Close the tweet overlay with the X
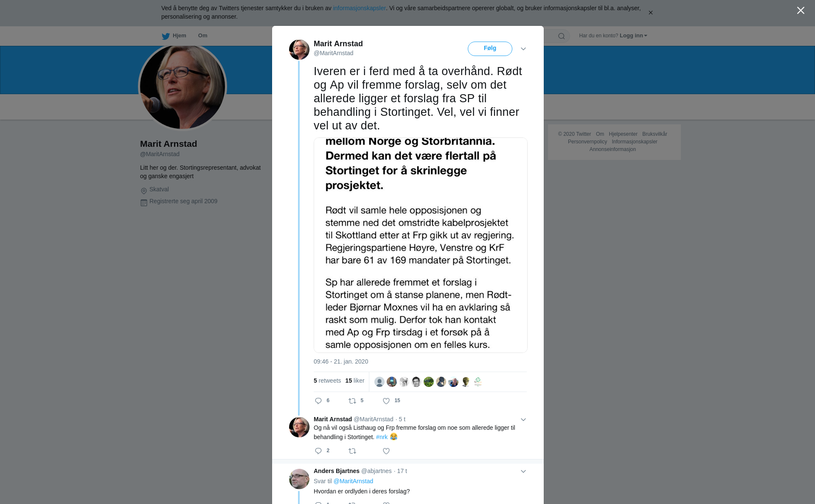The height and width of the screenshot is (504, 815). point(801,11)
